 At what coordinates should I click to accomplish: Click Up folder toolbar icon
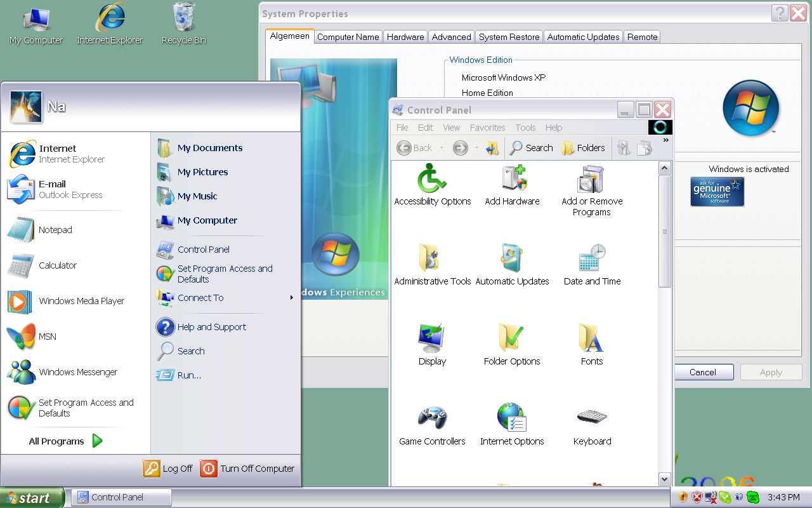pyautogui.click(x=492, y=148)
